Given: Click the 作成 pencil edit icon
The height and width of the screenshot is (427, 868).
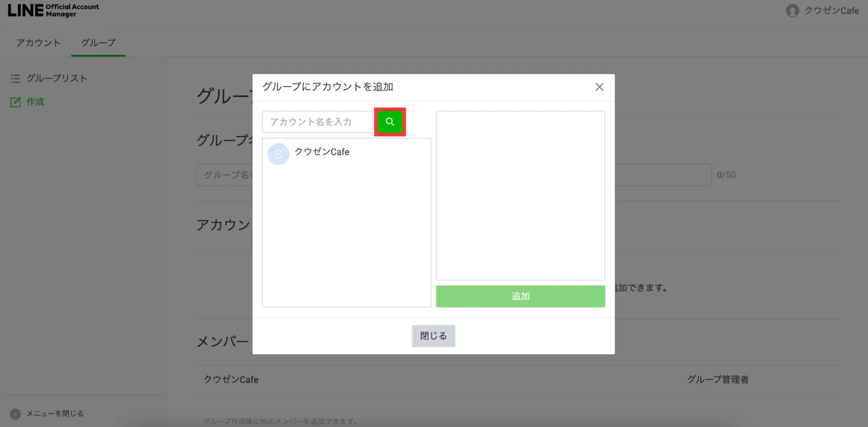Looking at the screenshot, I should (15, 102).
